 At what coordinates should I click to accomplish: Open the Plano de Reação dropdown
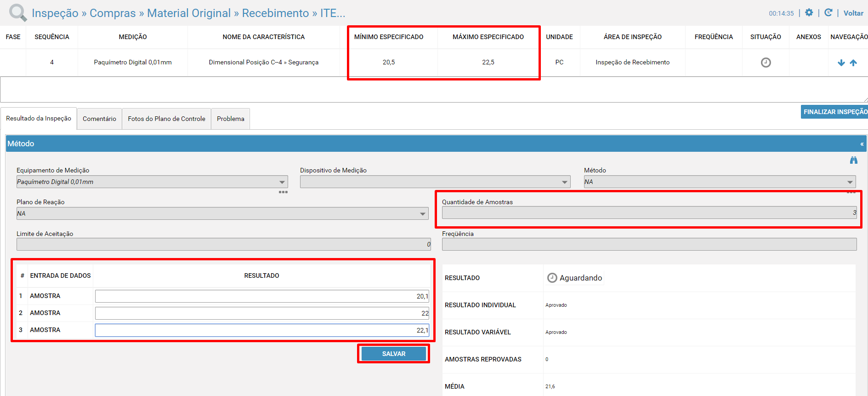pos(222,213)
